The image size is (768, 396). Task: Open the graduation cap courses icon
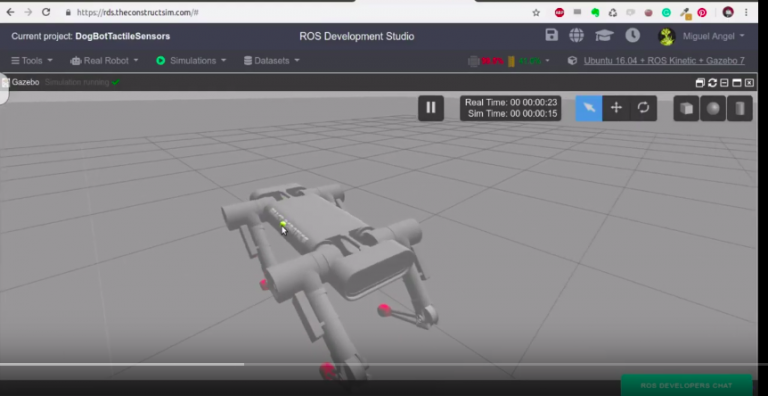coord(604,35)
